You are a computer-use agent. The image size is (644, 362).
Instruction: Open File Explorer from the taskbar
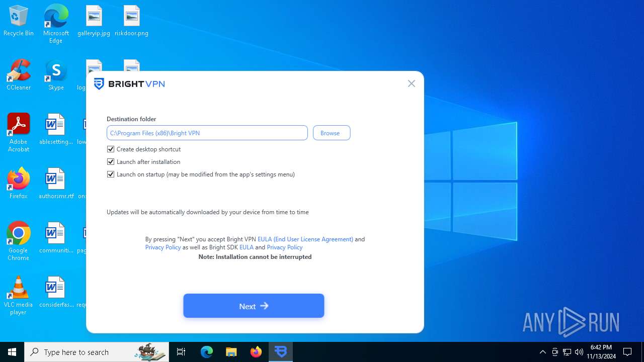tap(231, 352)
